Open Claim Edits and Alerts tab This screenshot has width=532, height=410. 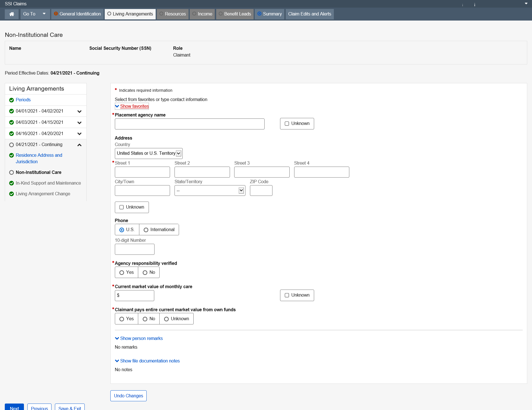pos(309,14)
